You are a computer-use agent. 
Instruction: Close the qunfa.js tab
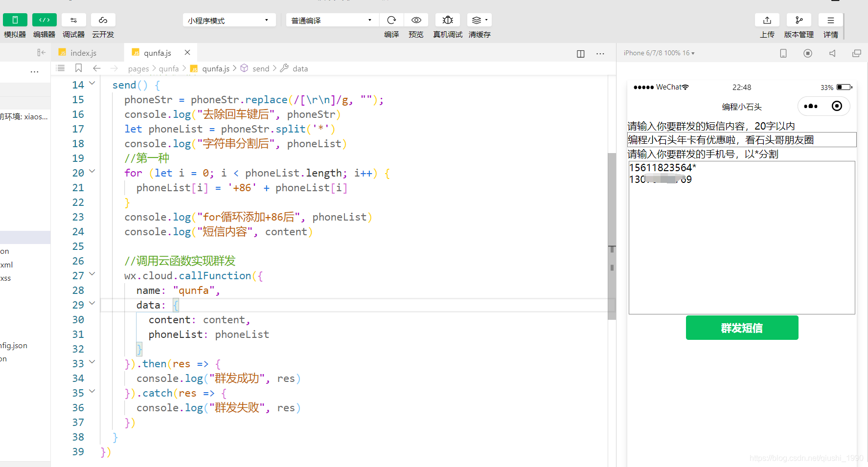pos(187,52)
